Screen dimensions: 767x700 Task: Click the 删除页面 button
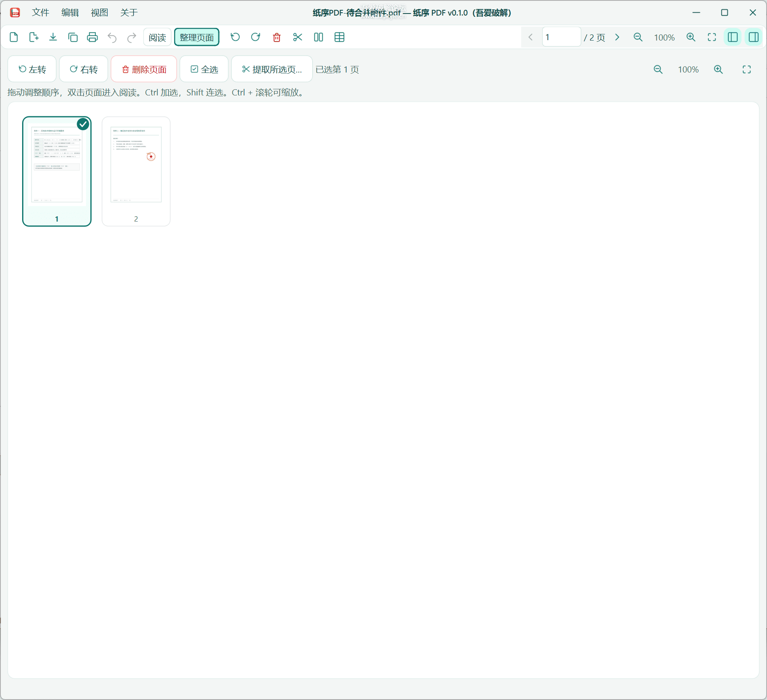click(144, 69)
